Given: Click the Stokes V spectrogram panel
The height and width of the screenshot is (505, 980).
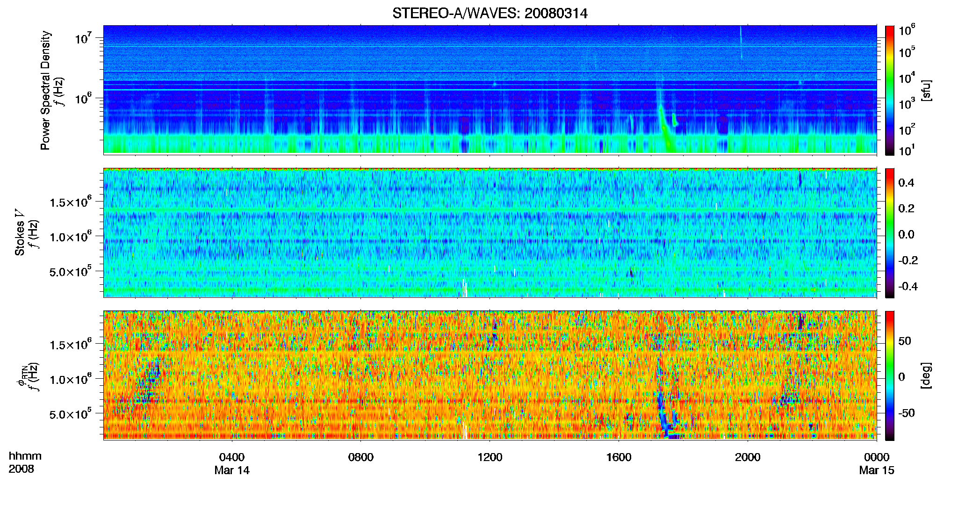Looking at the screenshot, I should click(490, 232).
